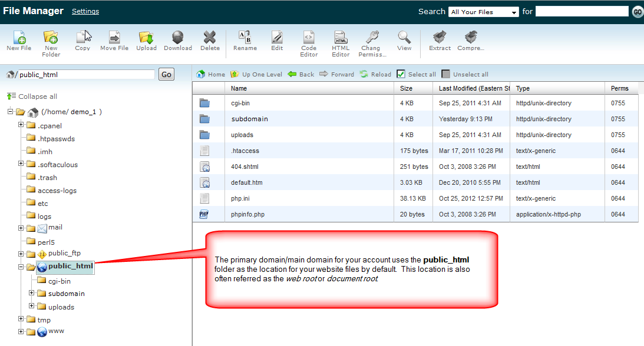Expand the mail folder in tree
Viewport: 644px width, 346px height.
click(x=21, y=228)
